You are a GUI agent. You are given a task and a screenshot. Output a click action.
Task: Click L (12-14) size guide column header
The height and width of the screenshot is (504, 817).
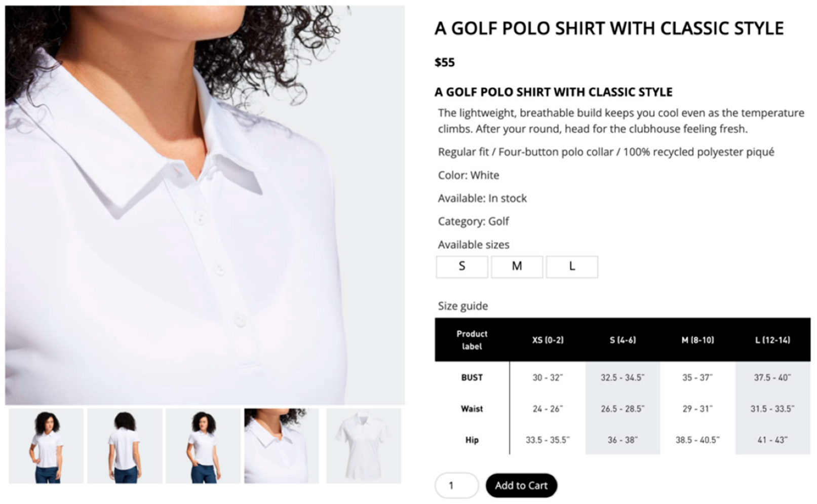[x=772, y=340]
